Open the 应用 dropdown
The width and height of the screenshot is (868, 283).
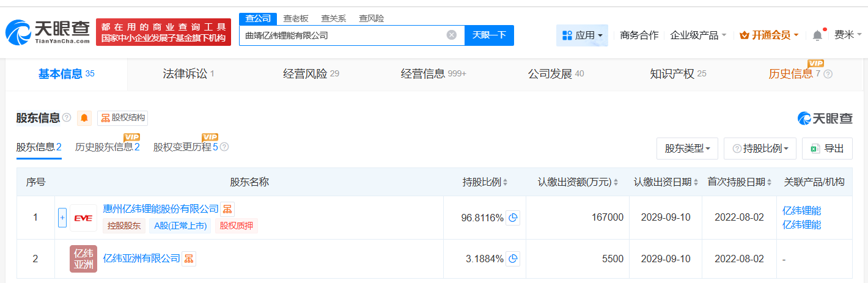582,35
